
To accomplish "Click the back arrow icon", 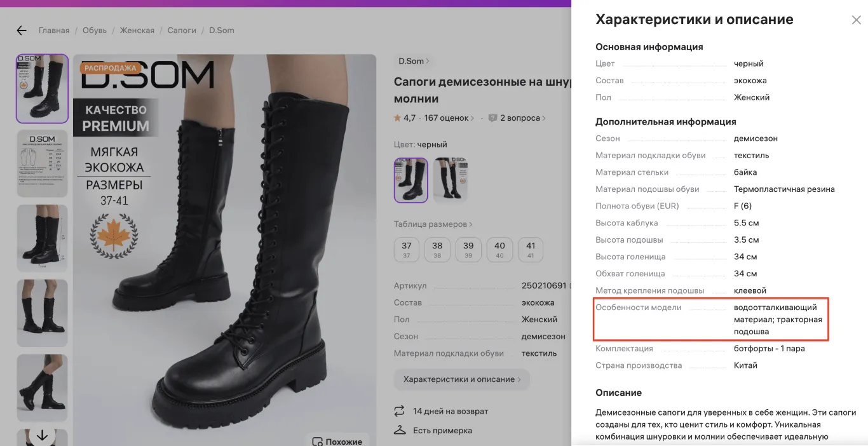I will pyautogui.click(x=22, y=30).
